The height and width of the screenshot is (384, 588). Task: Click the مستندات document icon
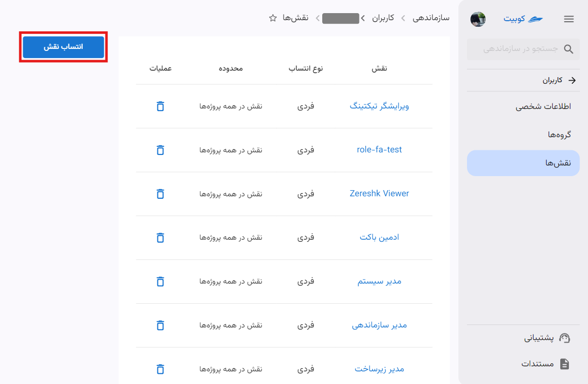[564, 364]
